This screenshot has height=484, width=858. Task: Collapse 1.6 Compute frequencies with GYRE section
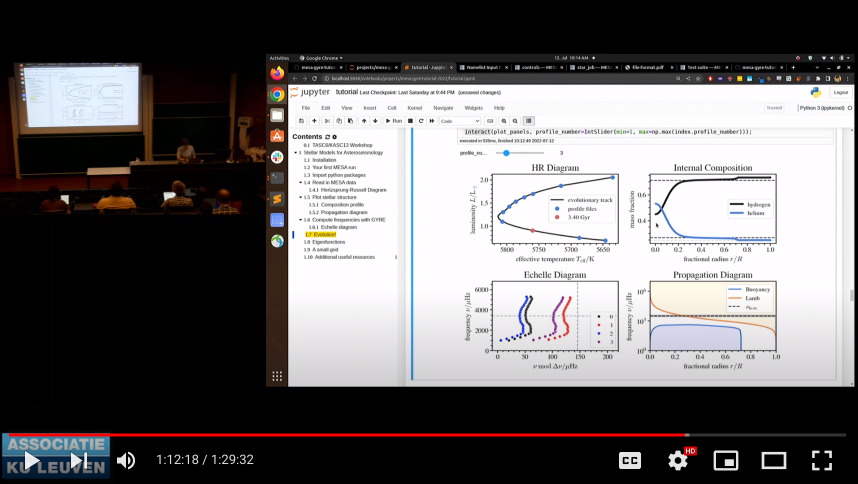[300, 220]
